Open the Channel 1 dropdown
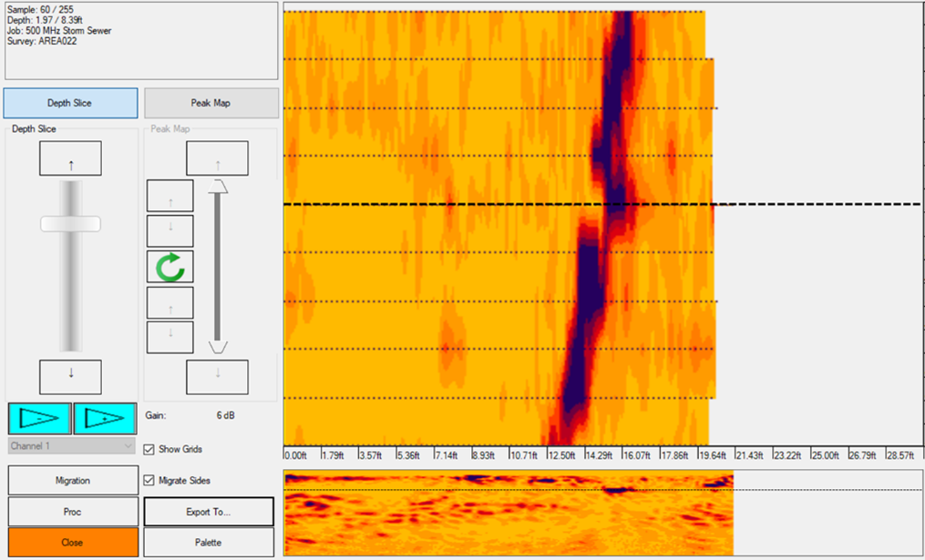The image size is (925, 560). [72, 446]
